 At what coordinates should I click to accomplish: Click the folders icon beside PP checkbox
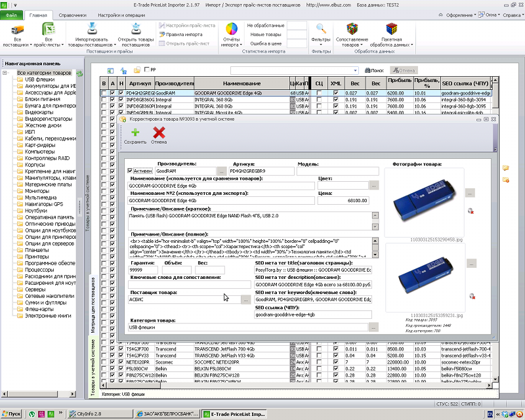(137, 70)
